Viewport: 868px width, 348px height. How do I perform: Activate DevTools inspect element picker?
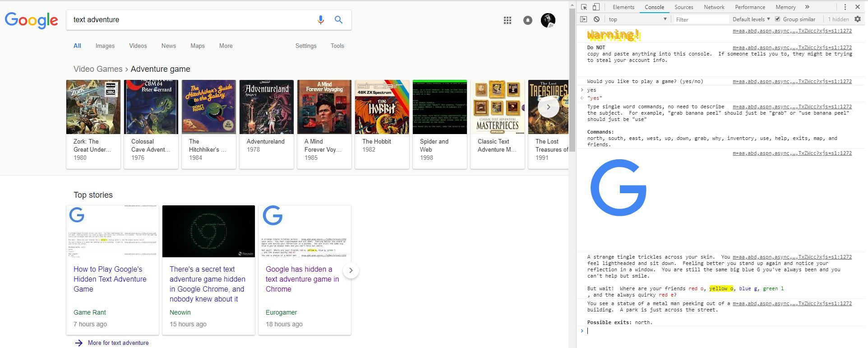[584, 7]
